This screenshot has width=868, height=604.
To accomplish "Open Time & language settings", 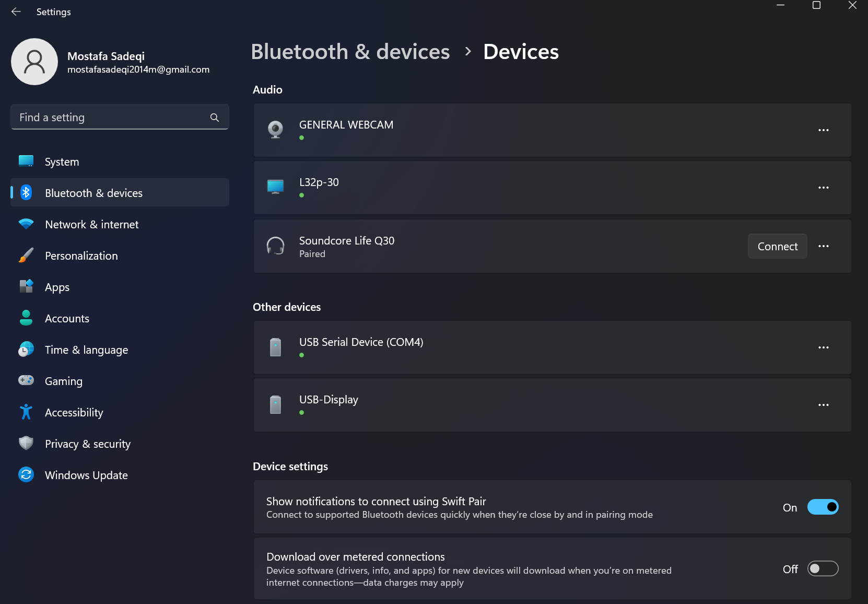I will coord(120,350).
